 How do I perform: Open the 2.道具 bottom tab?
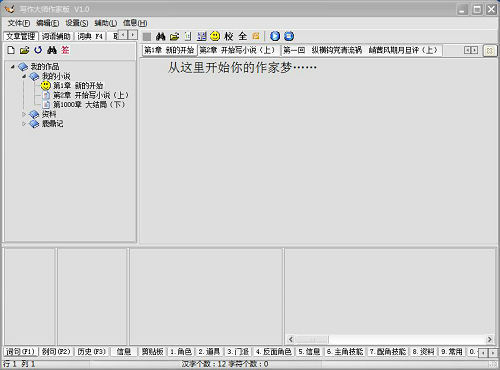(x=209, y=352)
